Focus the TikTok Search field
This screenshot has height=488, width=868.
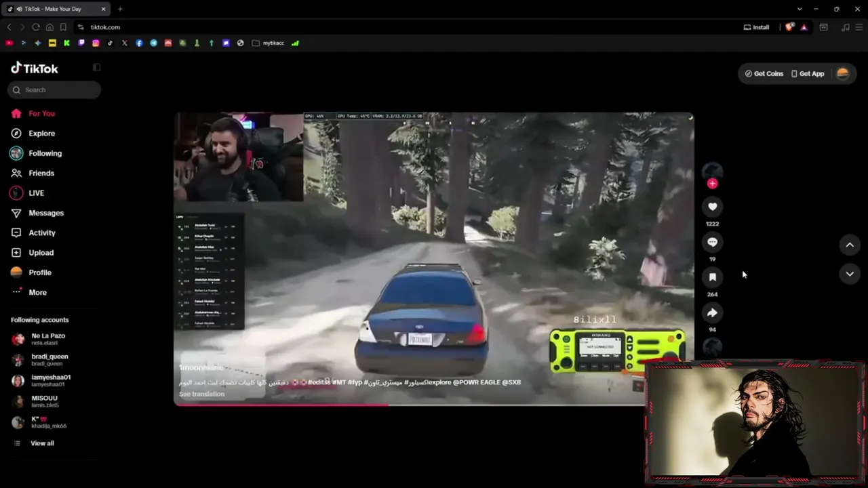coord(54,89)
